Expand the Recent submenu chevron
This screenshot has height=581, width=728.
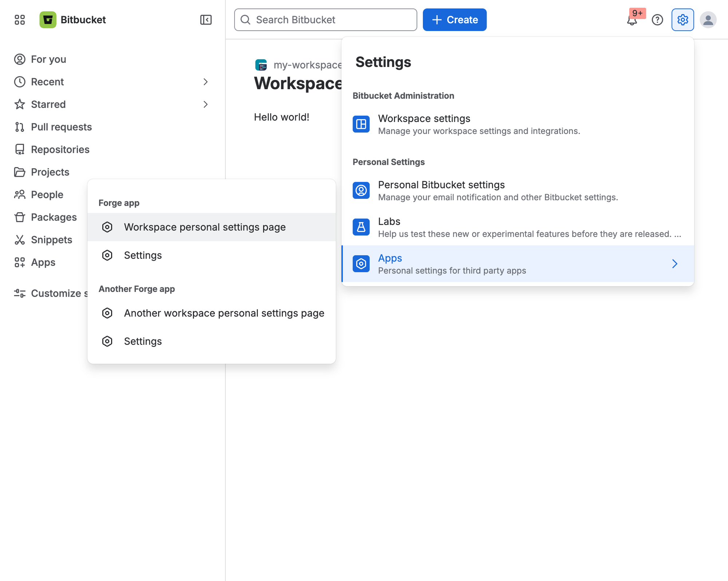click(206, 82)
